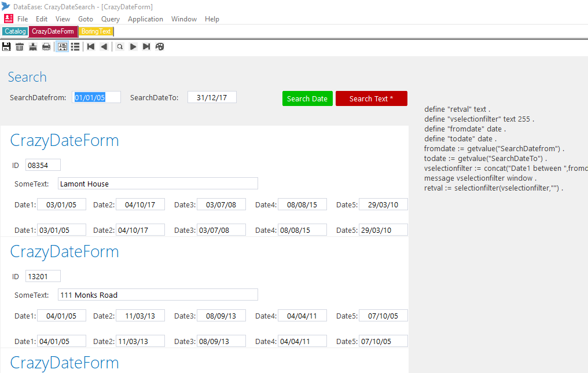The image size is (588, 373).
Task: Click the line 'message vselectionfilter window .'
Action: [x=480, y=178]
